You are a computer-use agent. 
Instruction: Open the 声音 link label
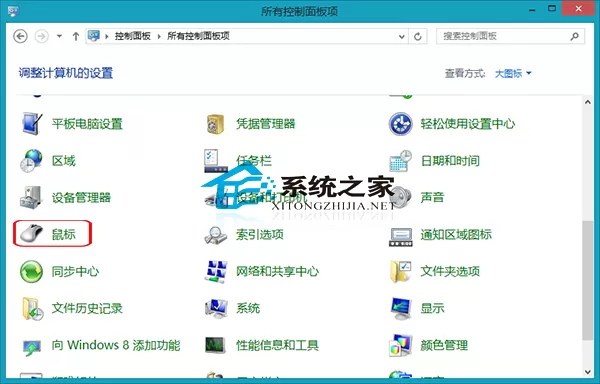[432, 197]
